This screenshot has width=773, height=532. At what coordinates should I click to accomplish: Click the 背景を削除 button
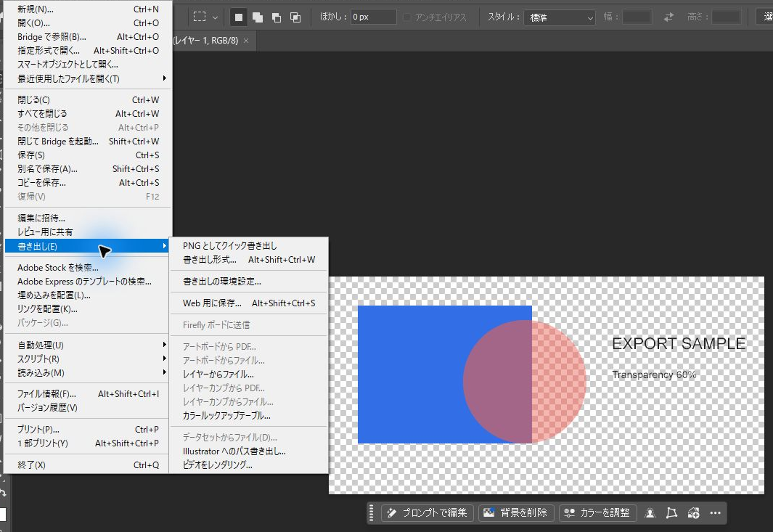pyautogui.click(x=515, y=513)
